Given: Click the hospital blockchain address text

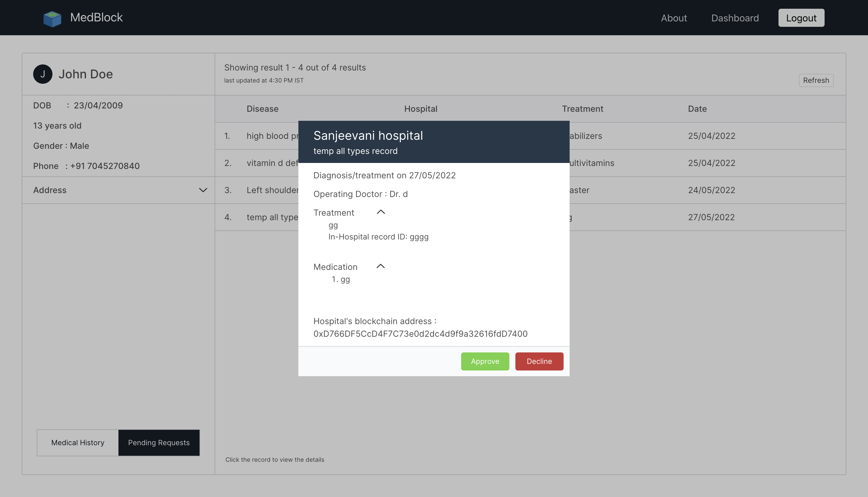Looking at the screenshot, I should click(420, 333).
